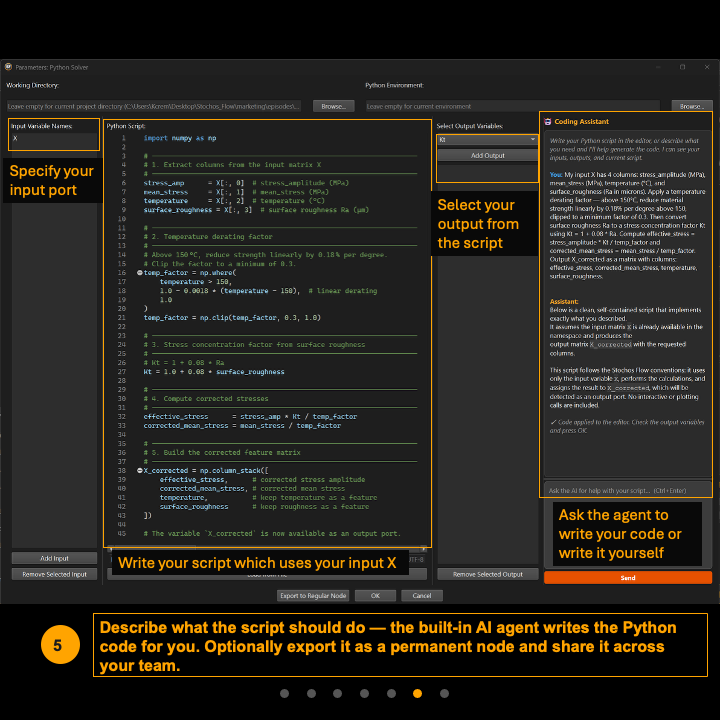
Task: Cancel the Python Solver dialog
Action: point(421,595)
